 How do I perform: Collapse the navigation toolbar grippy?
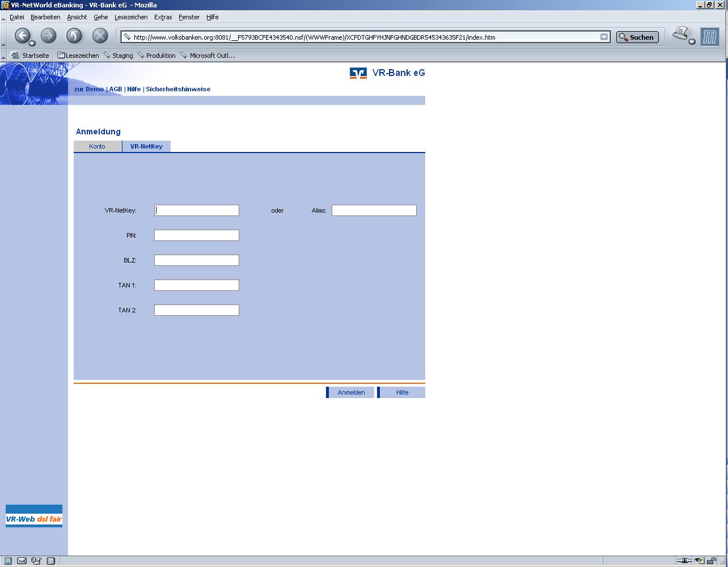[x=3, y=36]
